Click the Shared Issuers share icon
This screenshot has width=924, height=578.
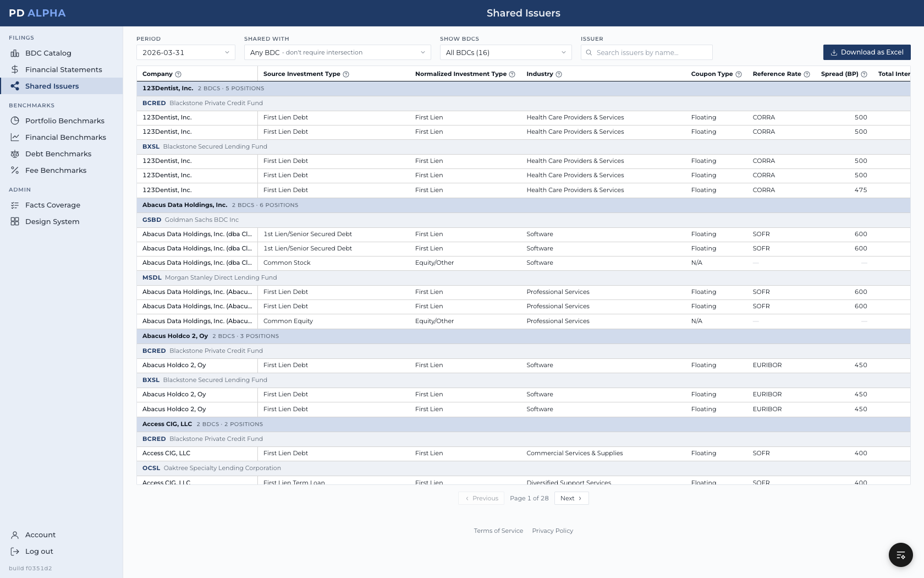[x=15, y=86]
